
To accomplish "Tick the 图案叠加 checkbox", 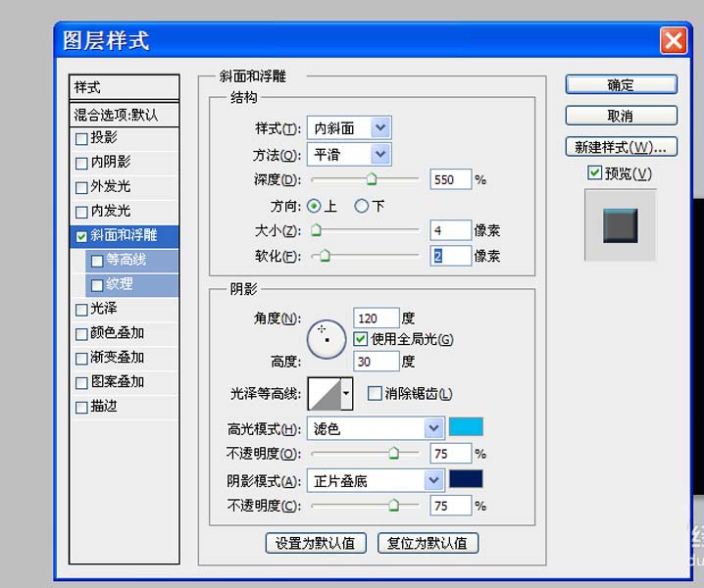I will pos(81,383).
